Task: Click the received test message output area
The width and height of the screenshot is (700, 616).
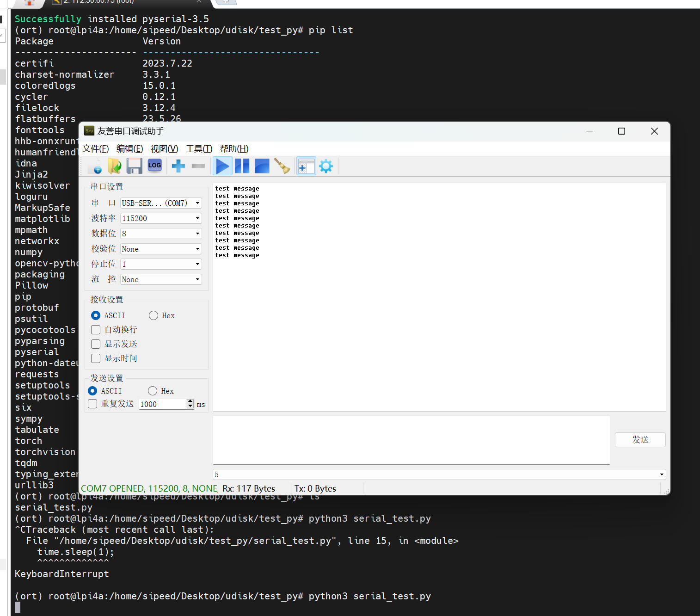Action: [x=439, y=297]
